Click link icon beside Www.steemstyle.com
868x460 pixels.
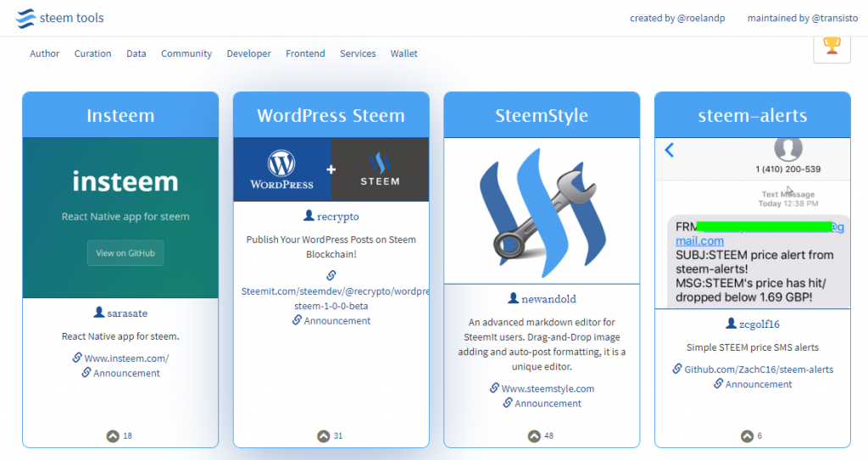click(494, 388)
